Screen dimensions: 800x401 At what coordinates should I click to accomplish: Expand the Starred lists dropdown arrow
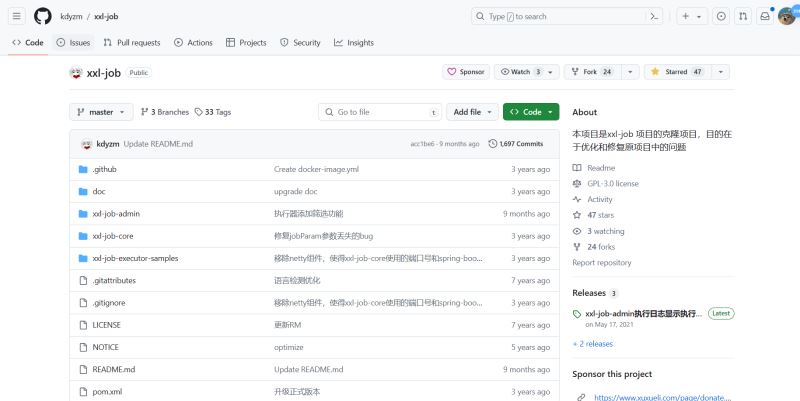tap(720, 72)
